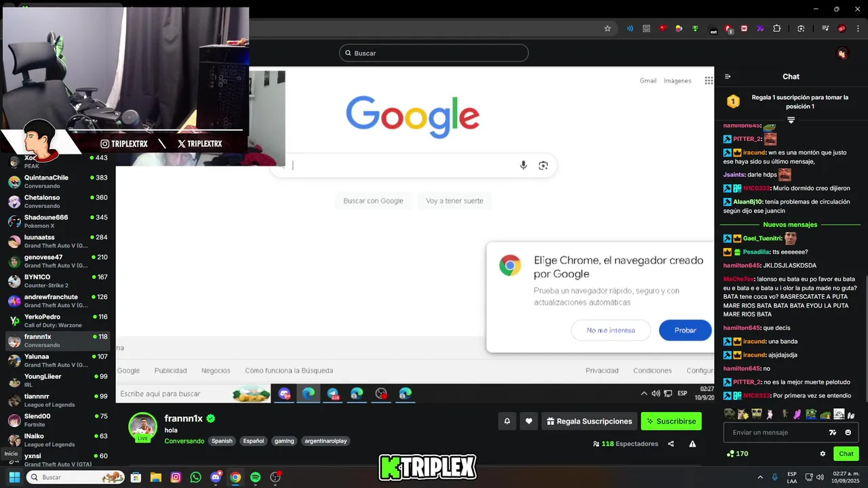Jump to Nuevos mensajes in chat
The width and height of the screenshot is (868, 488).
click(x=790, y=224)
